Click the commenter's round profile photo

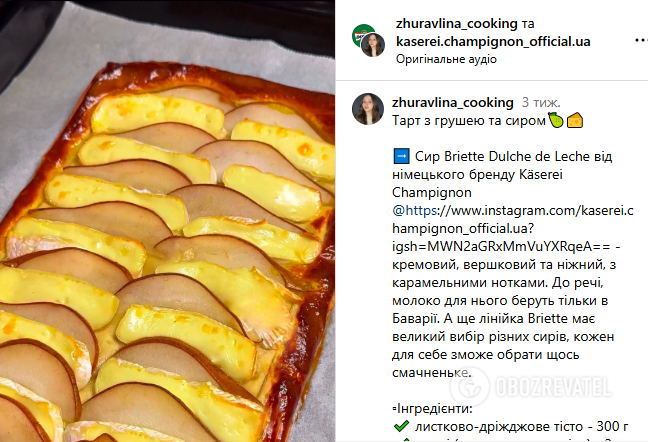(368, 109)
